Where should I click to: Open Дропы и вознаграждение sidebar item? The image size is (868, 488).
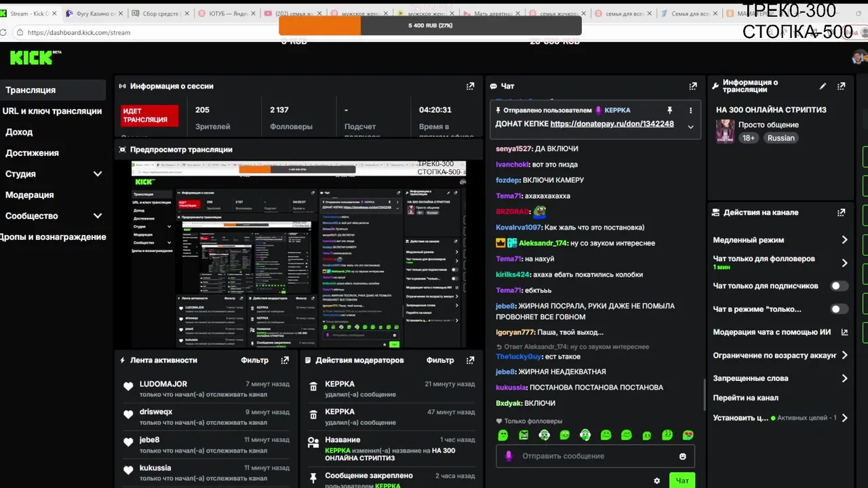point(53,237)
